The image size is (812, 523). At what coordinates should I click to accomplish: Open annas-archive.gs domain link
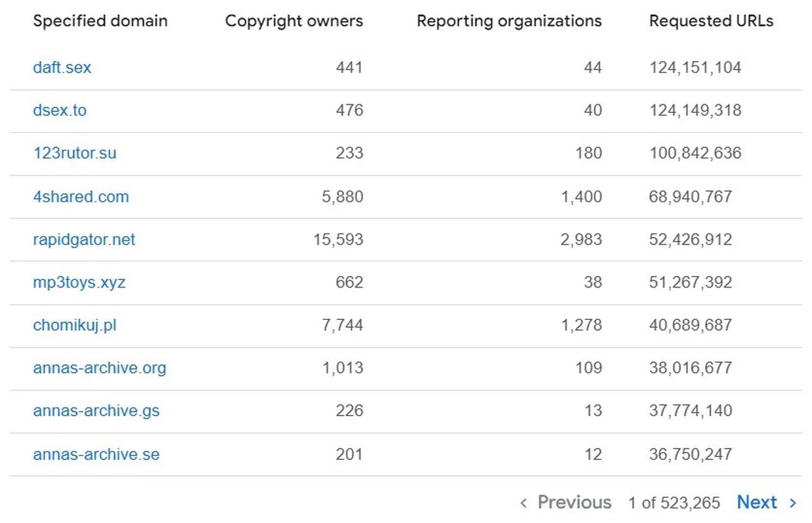coord(96,411)
